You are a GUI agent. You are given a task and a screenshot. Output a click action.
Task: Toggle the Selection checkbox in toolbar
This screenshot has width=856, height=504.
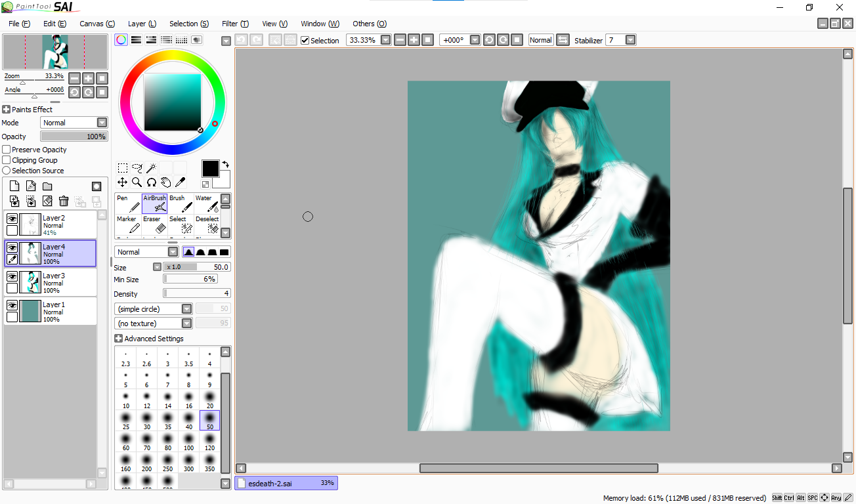click(305, 40)
